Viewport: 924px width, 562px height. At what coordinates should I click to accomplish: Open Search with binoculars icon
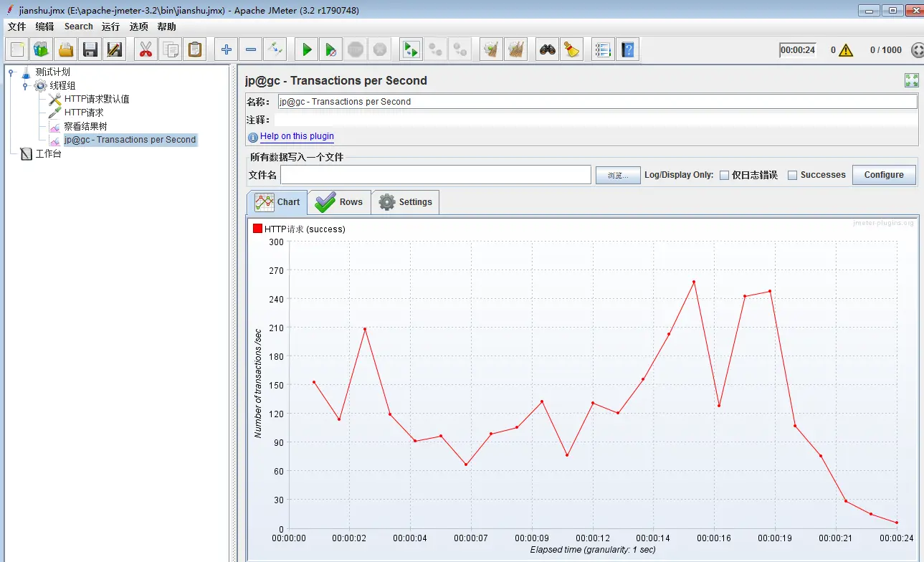548,49
